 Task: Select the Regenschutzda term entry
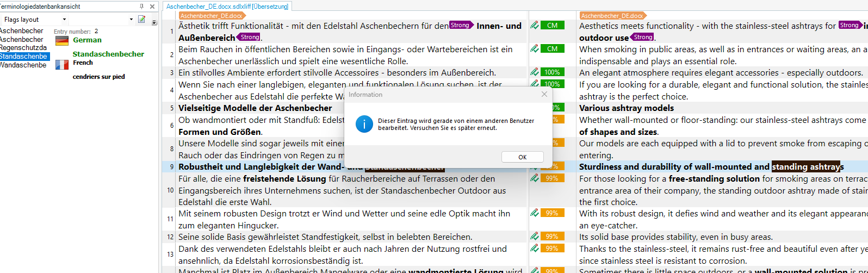point(23,48)
